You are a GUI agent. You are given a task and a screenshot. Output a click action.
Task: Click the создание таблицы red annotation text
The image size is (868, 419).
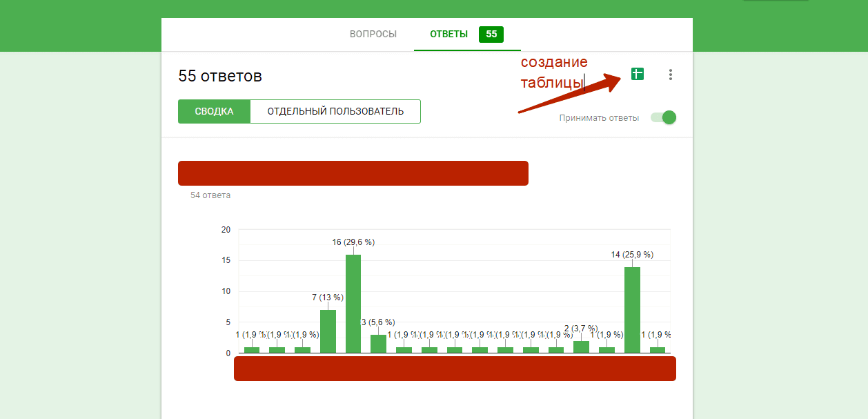554,72
